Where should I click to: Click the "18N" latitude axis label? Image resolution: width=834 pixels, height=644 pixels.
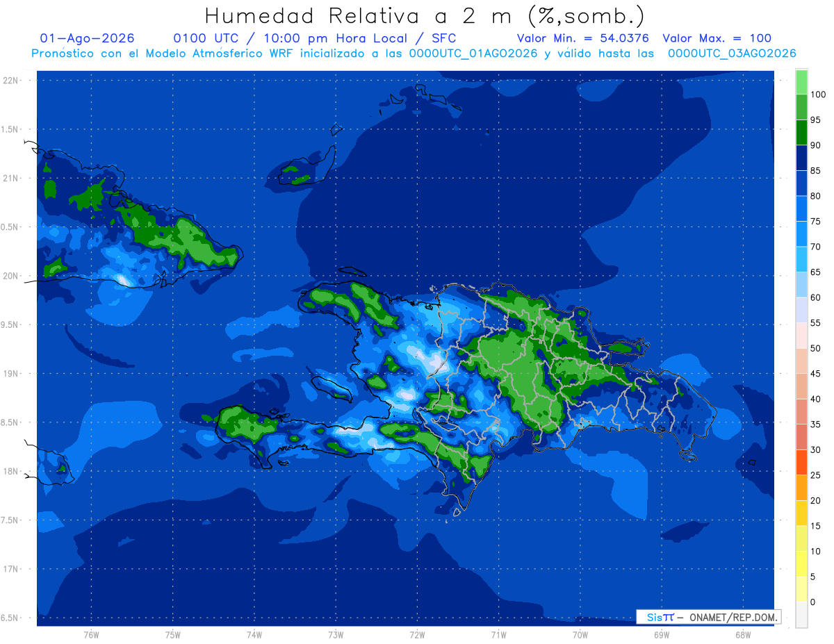(x=10, y=471)
